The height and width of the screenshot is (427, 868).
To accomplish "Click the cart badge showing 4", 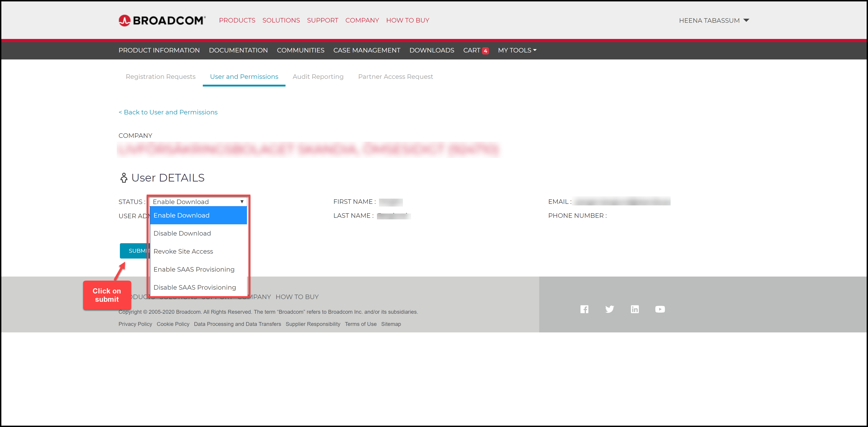I will (x=485, y=51).
